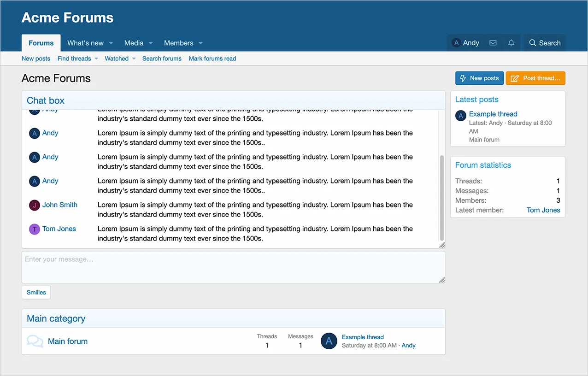The height and width of the screenshot is (376, 588).
Task: Select Mark forums read
Action: 212,59
